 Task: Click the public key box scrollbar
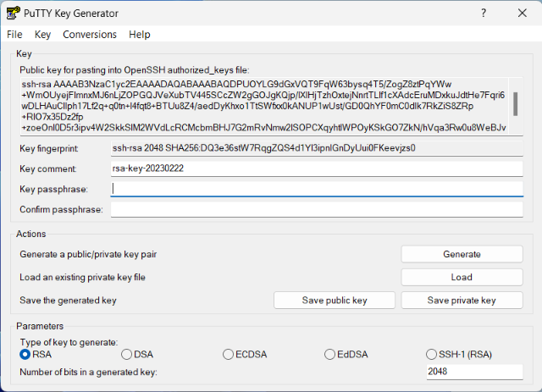pos(516,106)
